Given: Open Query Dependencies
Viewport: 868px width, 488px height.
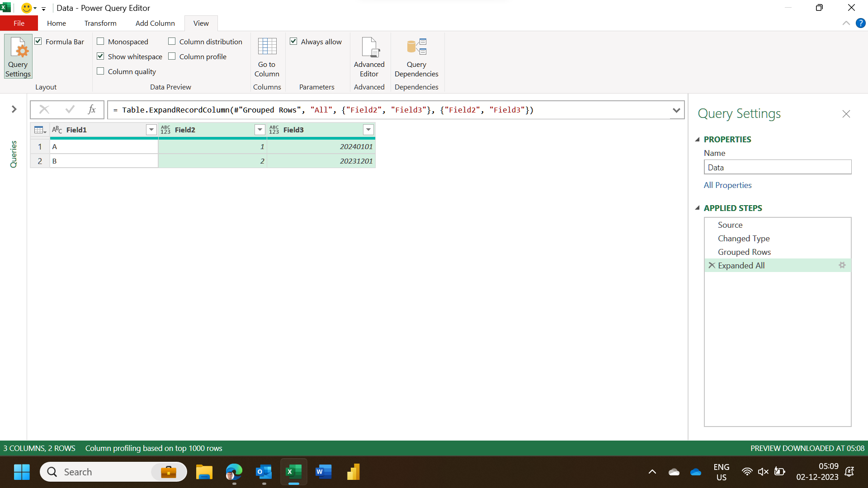Looking at the screenshot, I should 416,56.
